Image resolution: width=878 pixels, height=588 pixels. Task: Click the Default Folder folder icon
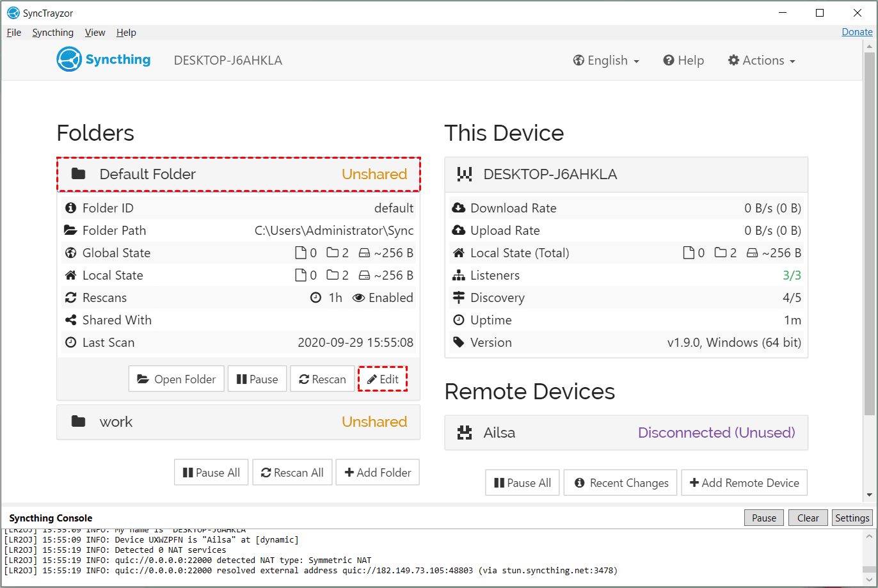coord(78,174)
